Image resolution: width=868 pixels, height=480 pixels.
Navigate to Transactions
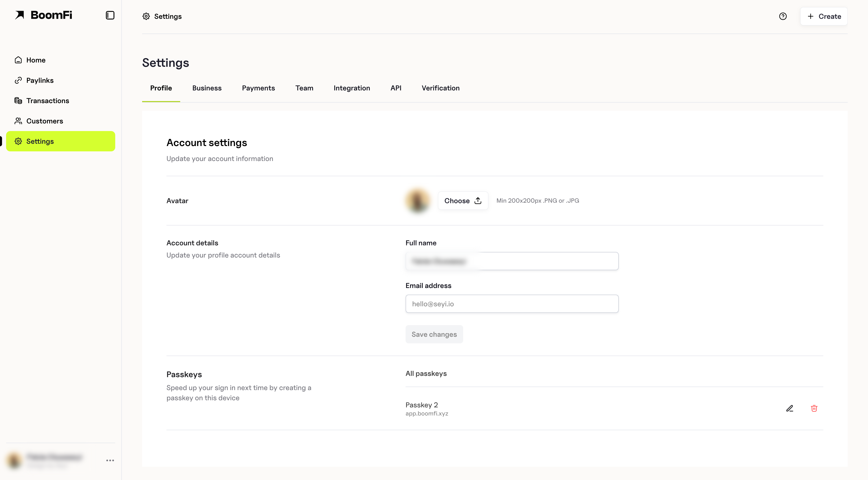click(47, 101)
